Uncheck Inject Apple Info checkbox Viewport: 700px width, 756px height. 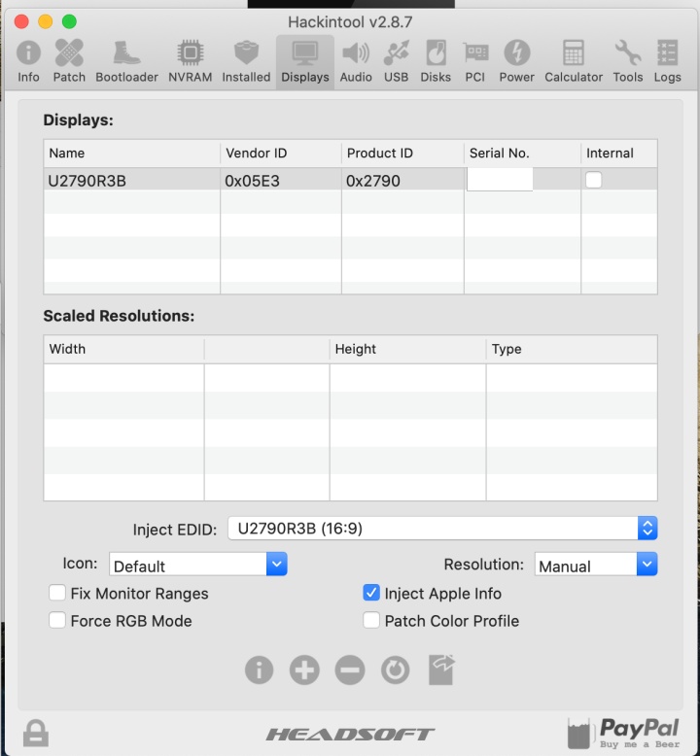pyautogui.click(x=371, y=593)
